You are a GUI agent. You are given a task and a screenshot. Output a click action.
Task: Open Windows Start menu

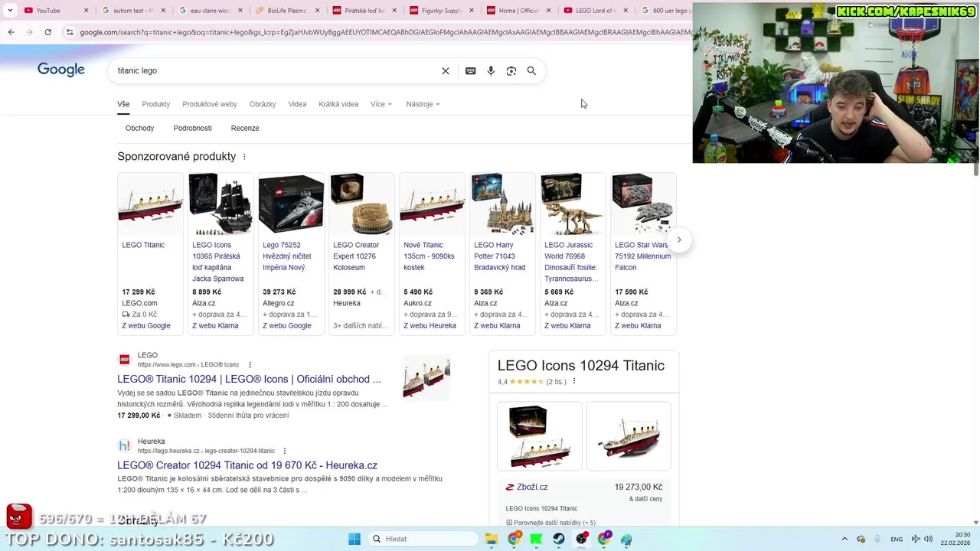coord(354,539)
